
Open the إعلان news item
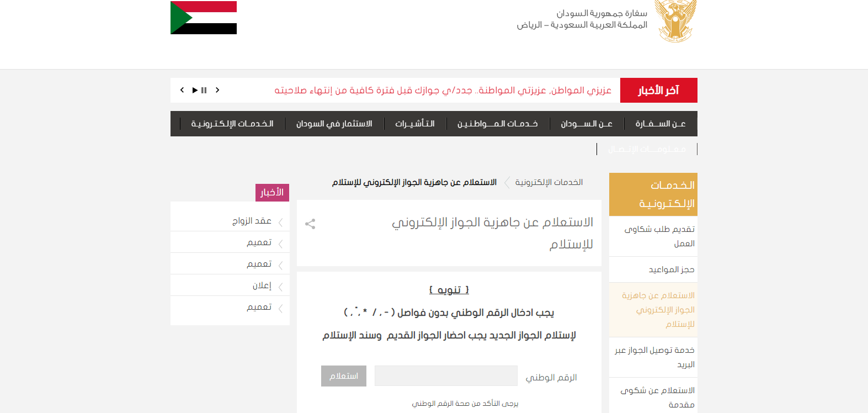tap(262, 285)
